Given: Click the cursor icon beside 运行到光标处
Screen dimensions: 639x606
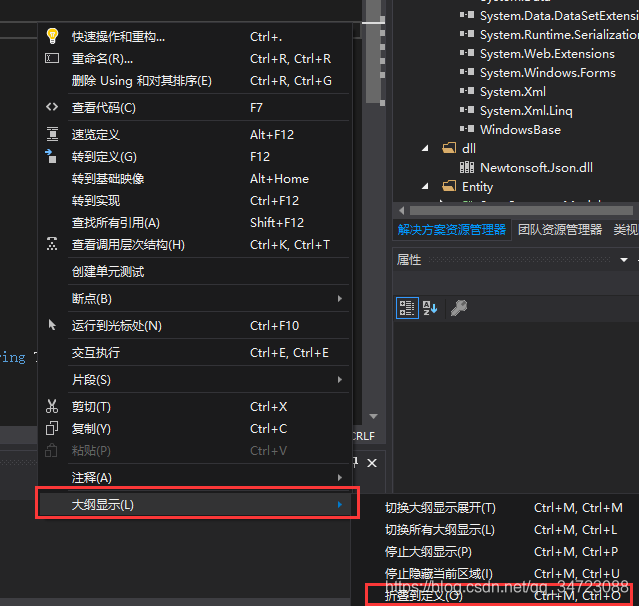Looking at the screenshot, I should 52,325.
